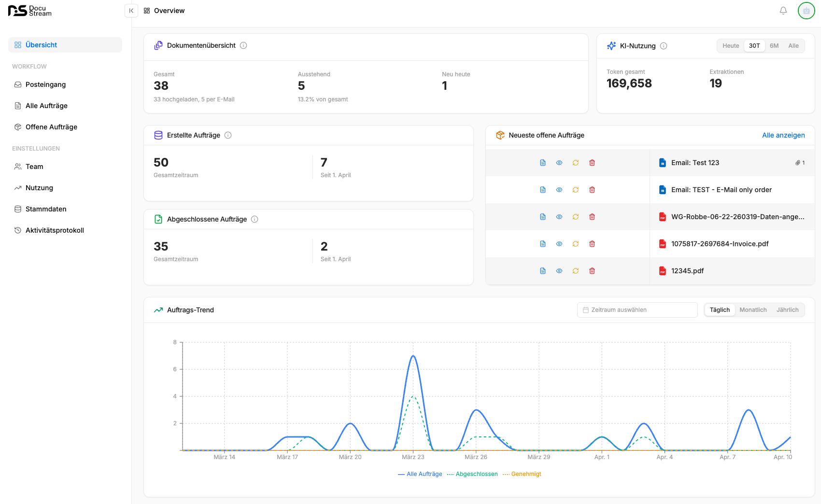The width and height of the screenshot is (821, 504).
Task: Select the Monatlich trend view
Action: point(753,310)
